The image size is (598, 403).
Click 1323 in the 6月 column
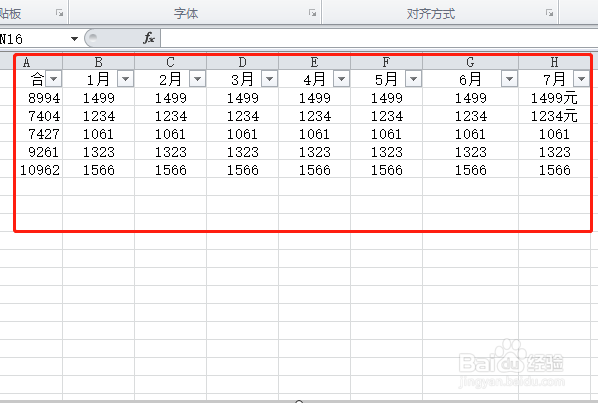coord(471,152)
